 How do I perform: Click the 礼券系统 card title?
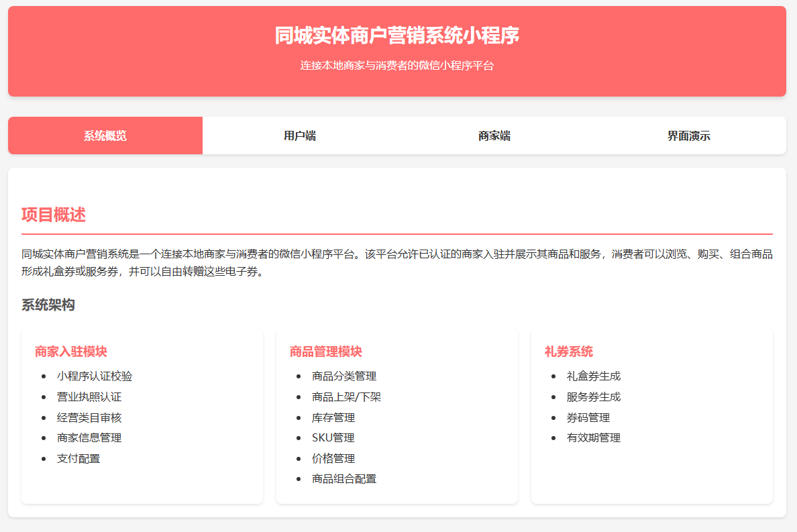(x=569, y=352)
